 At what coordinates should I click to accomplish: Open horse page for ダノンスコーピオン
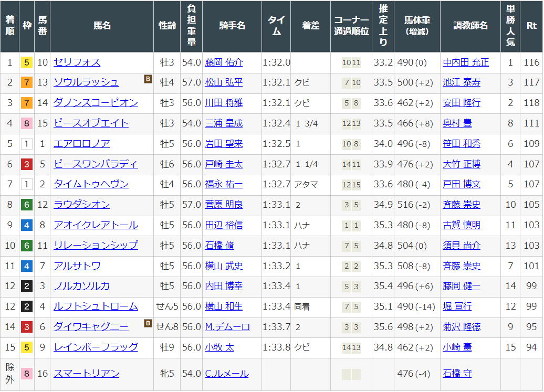(x=96, y=103)
